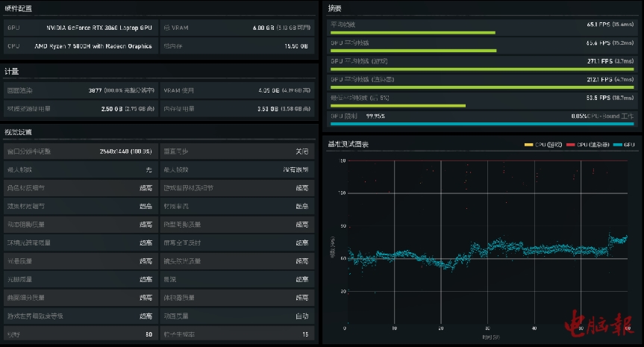Click the blue GPU legend swatch
The height and width of the screenshot is (347, 644).
(617, 144)
